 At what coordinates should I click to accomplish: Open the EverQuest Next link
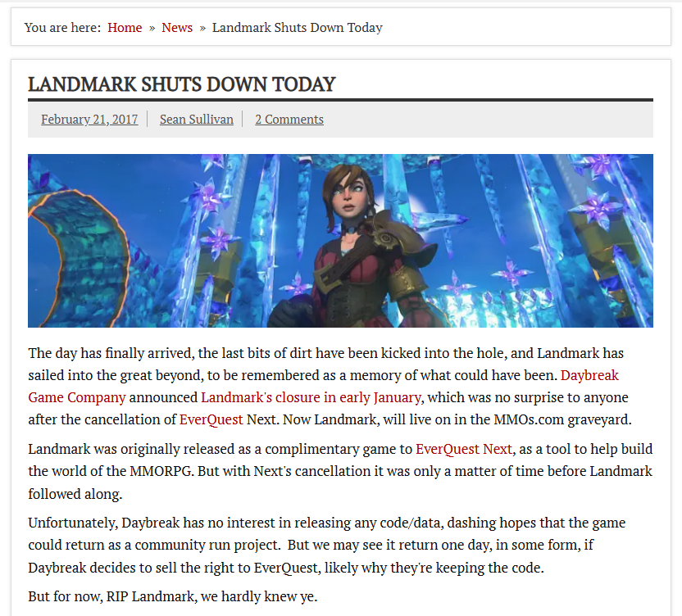464,449
